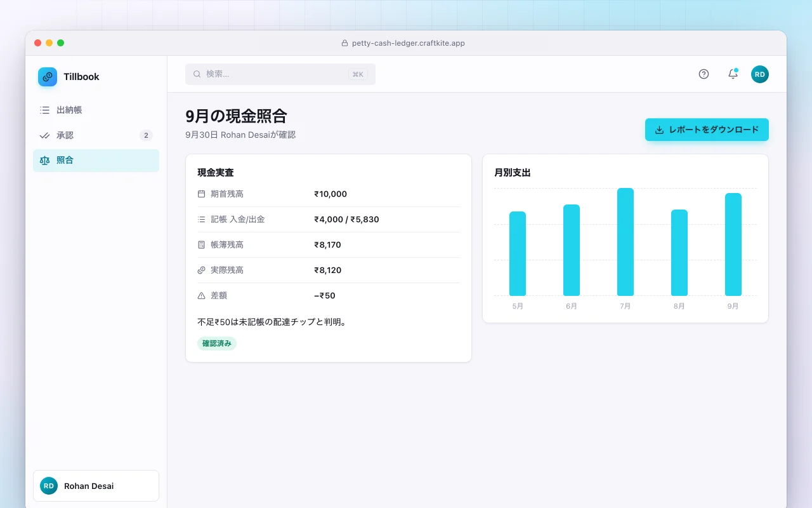
Task: Click the calendar icon next to 期首残高
Action: [x=202, y=194]
